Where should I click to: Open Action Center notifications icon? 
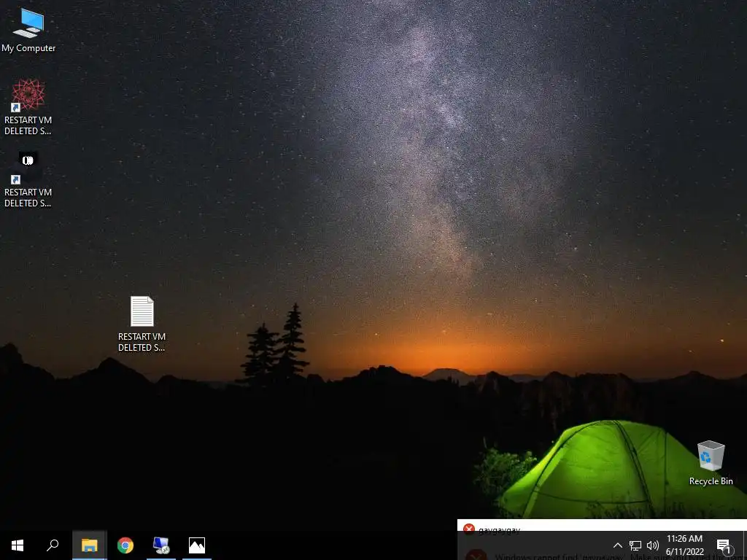pyautogui.click(x=724, y=545)
